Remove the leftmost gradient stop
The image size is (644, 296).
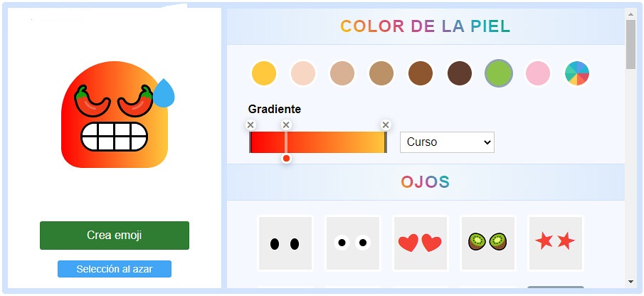point(250,125)
